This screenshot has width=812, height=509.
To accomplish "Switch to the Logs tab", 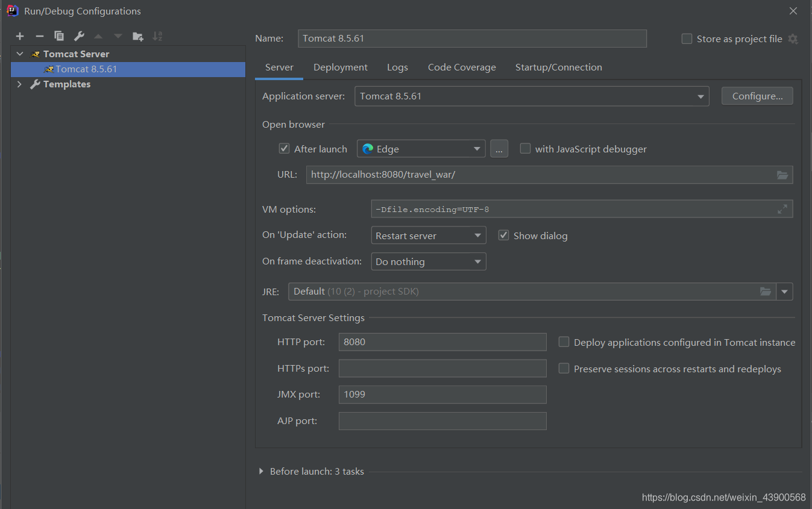I will coord(397,67).
